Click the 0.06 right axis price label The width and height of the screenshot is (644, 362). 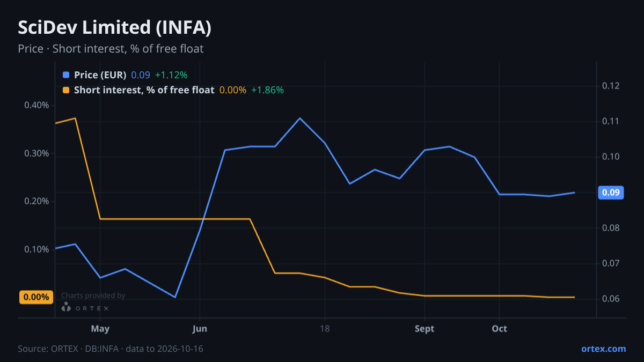611,299
